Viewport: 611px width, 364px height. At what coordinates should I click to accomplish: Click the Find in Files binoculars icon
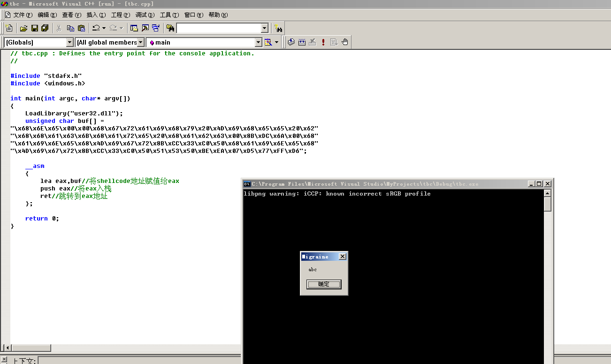click(x=170, y=28)
